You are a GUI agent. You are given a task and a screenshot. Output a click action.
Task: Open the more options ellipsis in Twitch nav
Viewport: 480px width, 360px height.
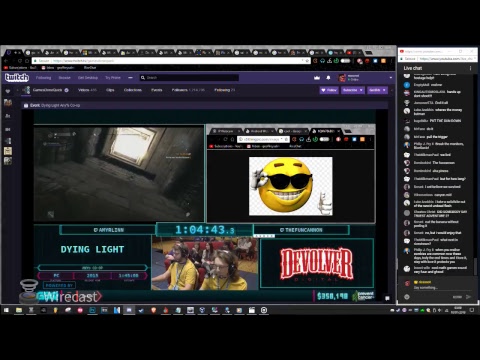(130, 78)
